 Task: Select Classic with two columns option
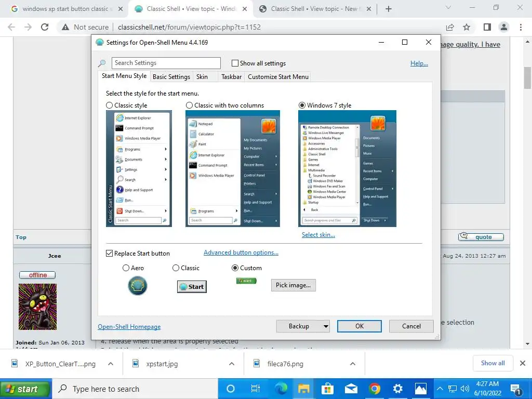pos(189,105)
